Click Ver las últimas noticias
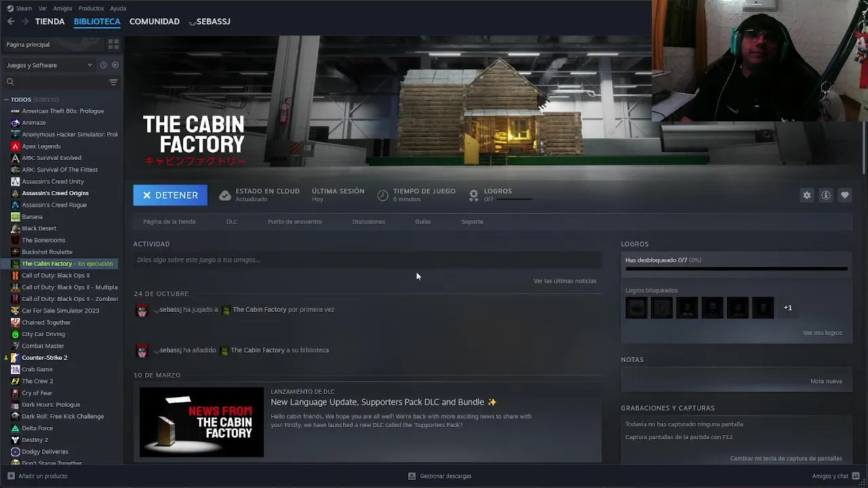The height and width of the screenshot is (488, 868). click(565, 281)
